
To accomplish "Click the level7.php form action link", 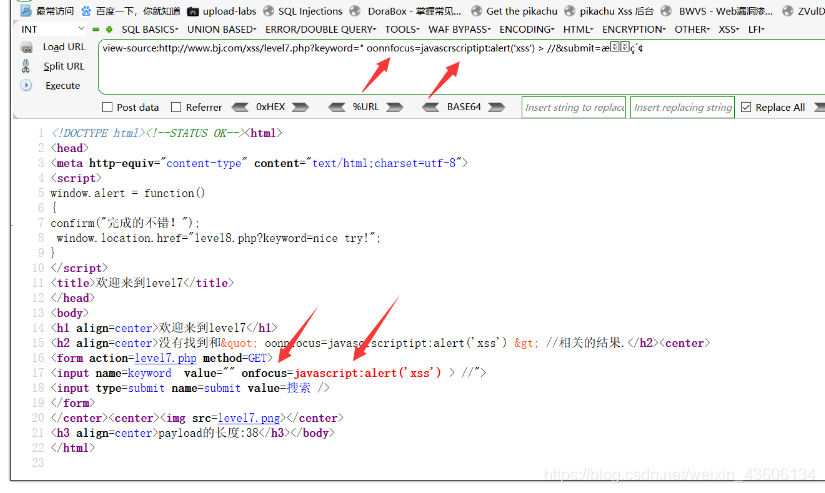I will coord(165,358).
